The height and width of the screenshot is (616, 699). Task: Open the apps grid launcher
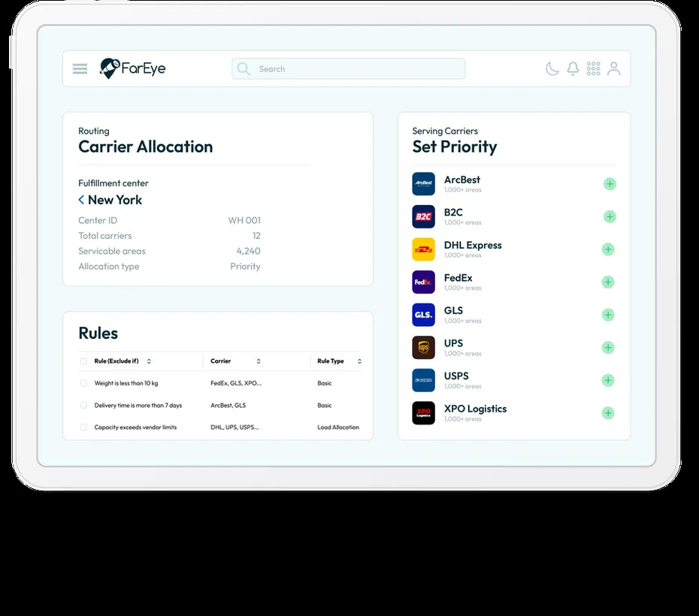tap(593, 68)
